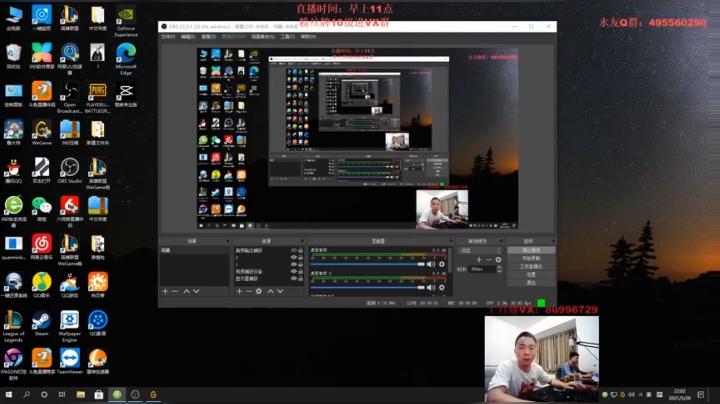Open PUBG PLAYERUNKNOWN'S BATTLEGROUNDS desktop shortcut

tap(97, 98)
